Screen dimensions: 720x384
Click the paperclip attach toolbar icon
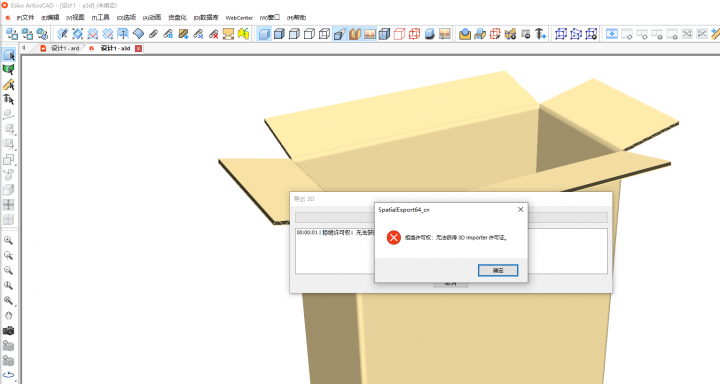tap(153, 34)
